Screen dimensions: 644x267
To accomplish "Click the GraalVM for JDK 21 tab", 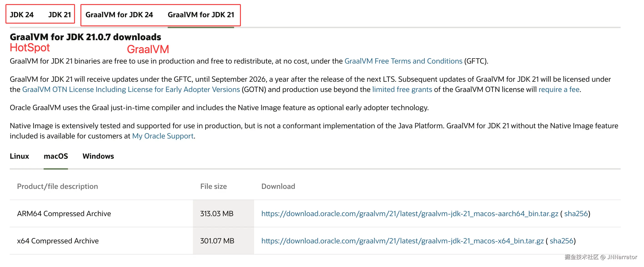I will (201, 15).
